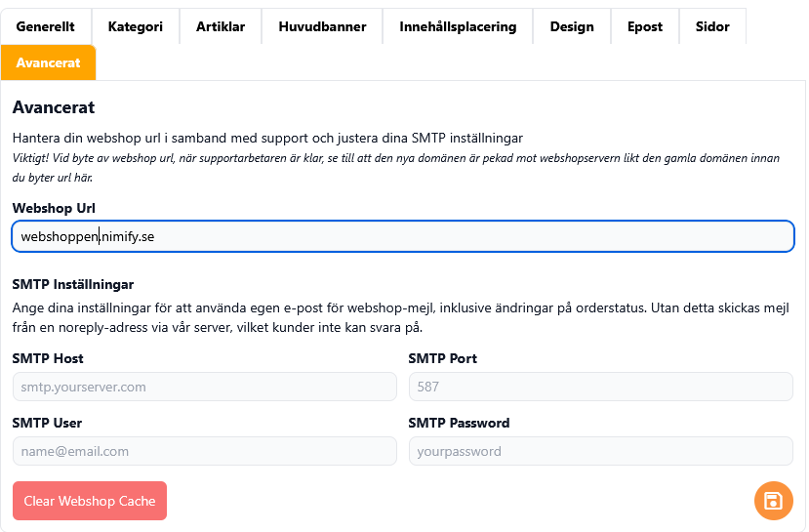This screenshot has height=532, width=809.
Task: Focus the SMTP Host input field
Action: [x=204, y=387]
